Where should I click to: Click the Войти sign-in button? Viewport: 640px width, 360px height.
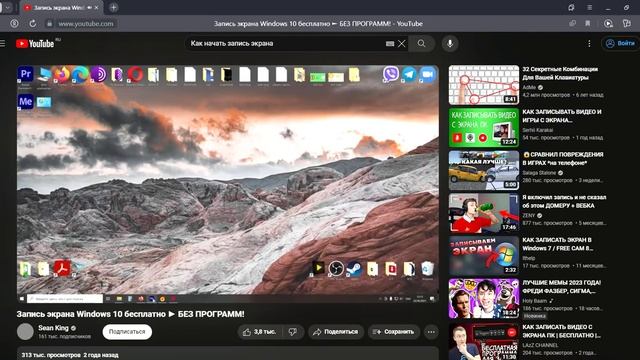(x=620, y=43)
